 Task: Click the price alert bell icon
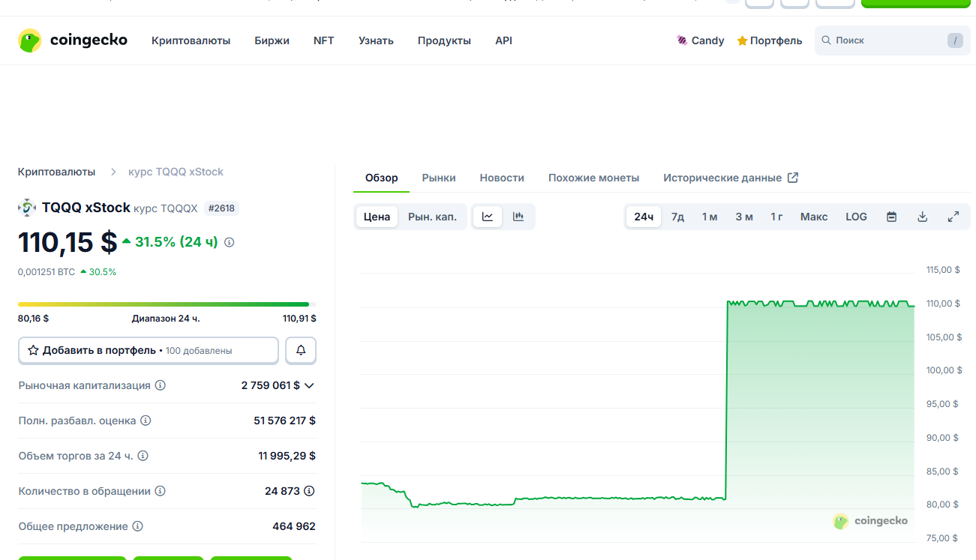click(x=301, y=350)
